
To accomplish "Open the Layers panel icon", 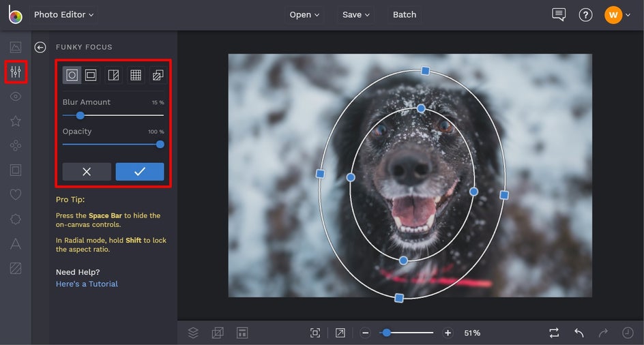I will click(x=193, y=333).
